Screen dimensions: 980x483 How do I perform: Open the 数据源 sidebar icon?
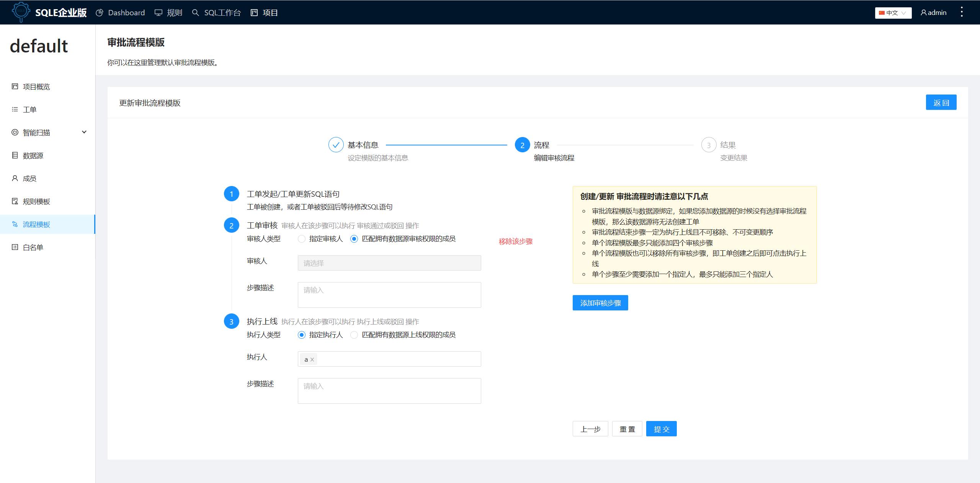click(x=15, y=155)
